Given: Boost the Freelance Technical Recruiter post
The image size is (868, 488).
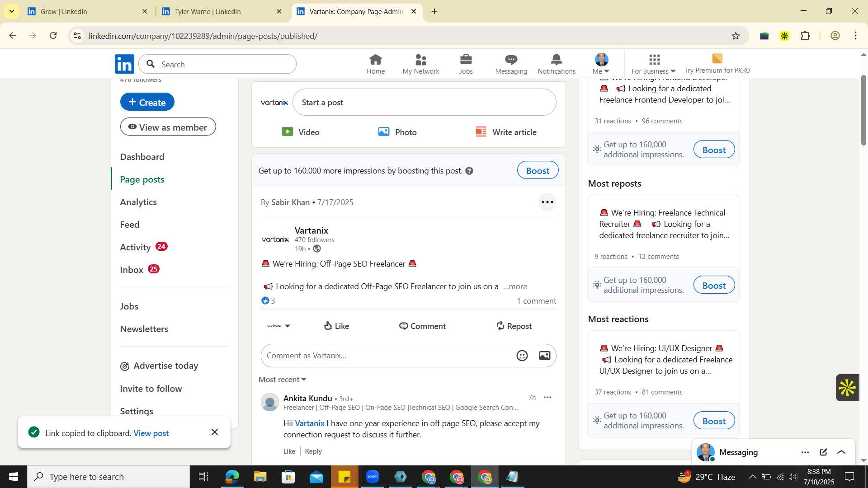Looking at the screenshot, I should point(714,285).
